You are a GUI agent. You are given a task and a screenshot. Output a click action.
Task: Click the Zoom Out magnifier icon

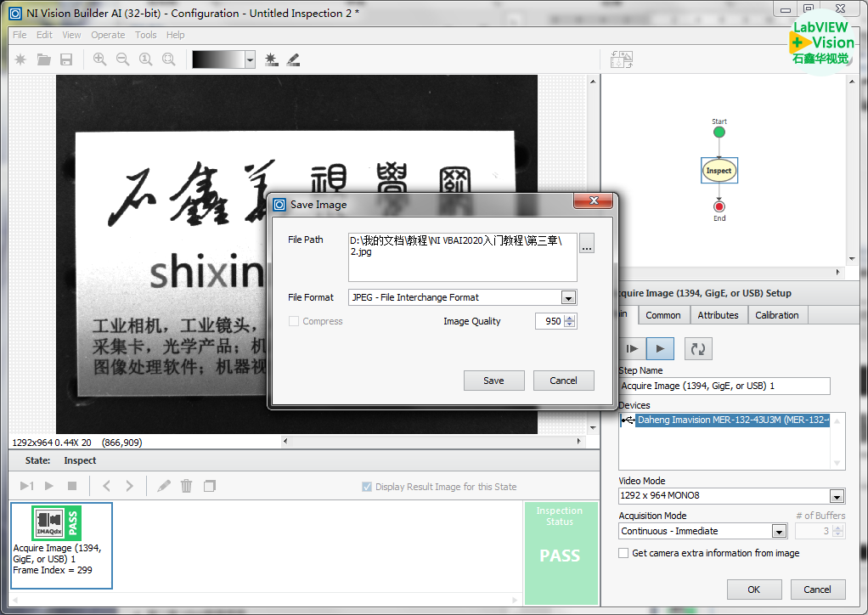click(122, 59)
